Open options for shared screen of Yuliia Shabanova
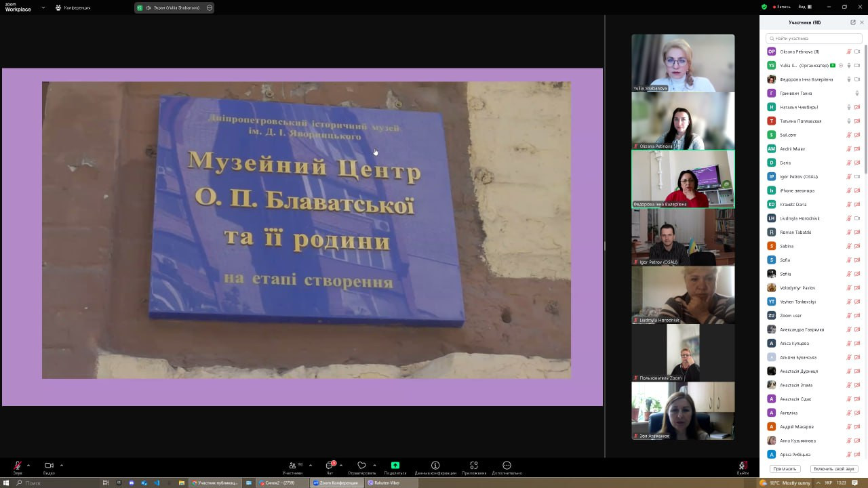 210,7
